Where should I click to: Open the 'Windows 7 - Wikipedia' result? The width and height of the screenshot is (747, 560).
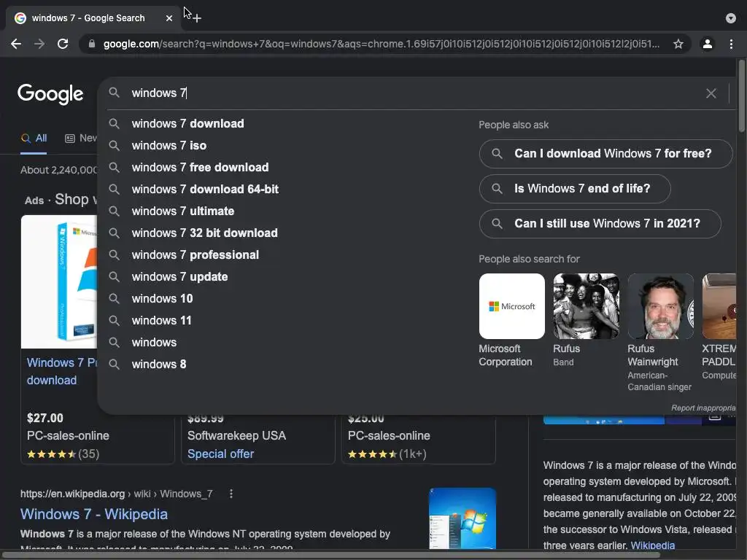pyautogui.click(x=94, y=514)
